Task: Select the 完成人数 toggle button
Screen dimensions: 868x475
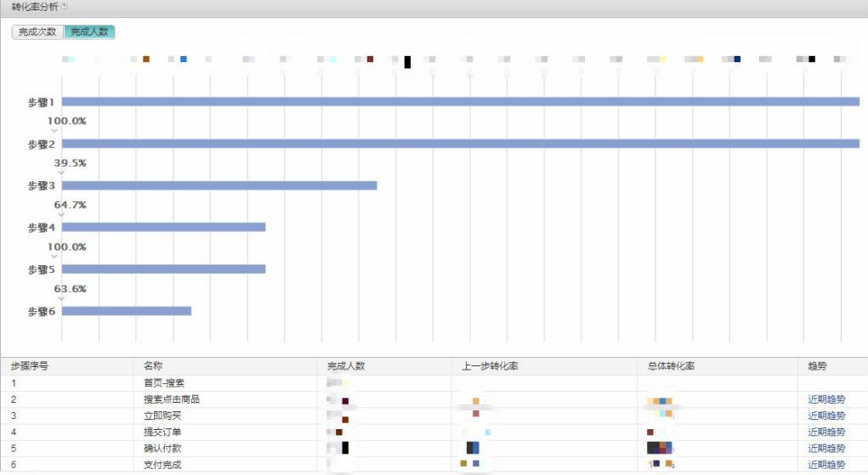Action: click(89, 31)
